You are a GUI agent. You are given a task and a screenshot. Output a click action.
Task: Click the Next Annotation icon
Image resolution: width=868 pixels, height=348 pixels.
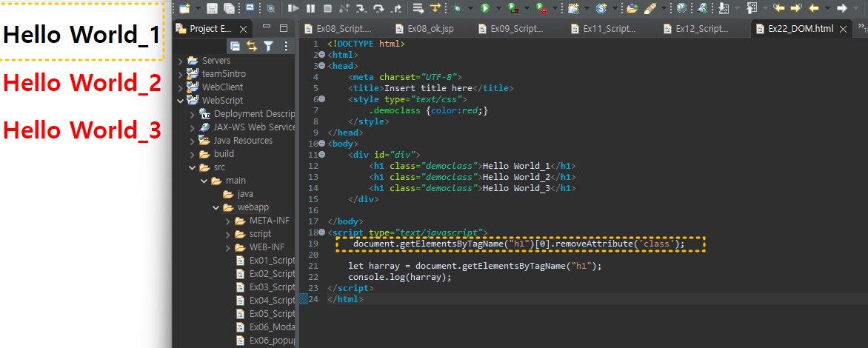(723, 8)
